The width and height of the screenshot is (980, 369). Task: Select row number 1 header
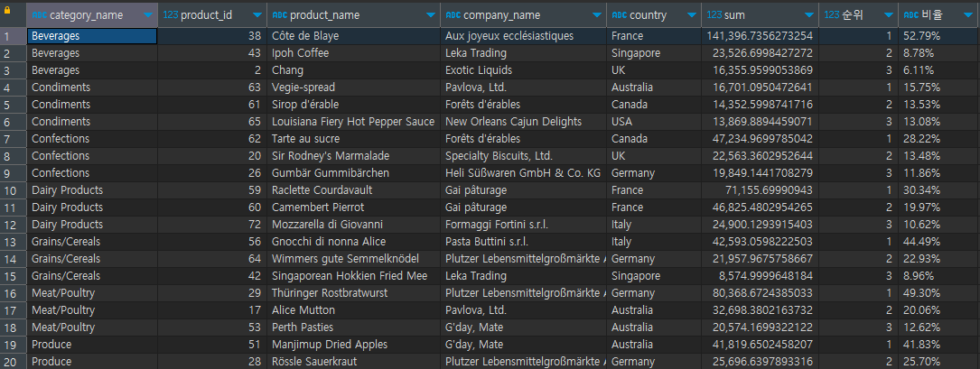point(14,36)
